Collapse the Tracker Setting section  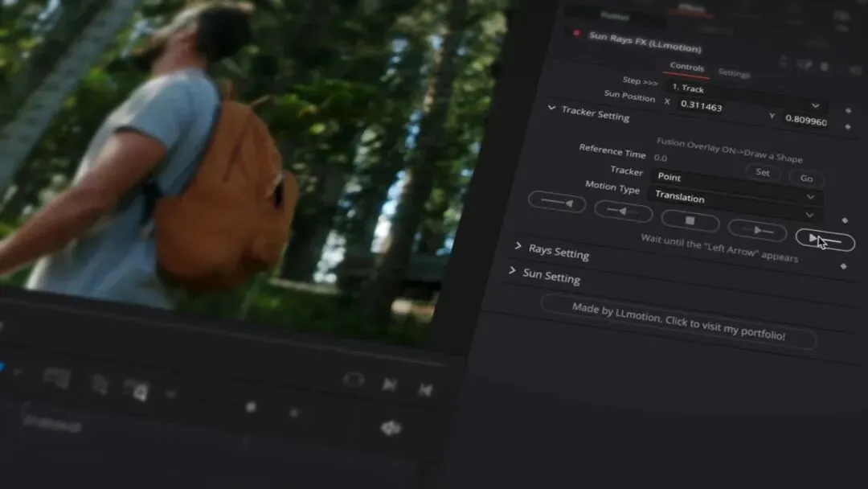[x=551, y=108]
